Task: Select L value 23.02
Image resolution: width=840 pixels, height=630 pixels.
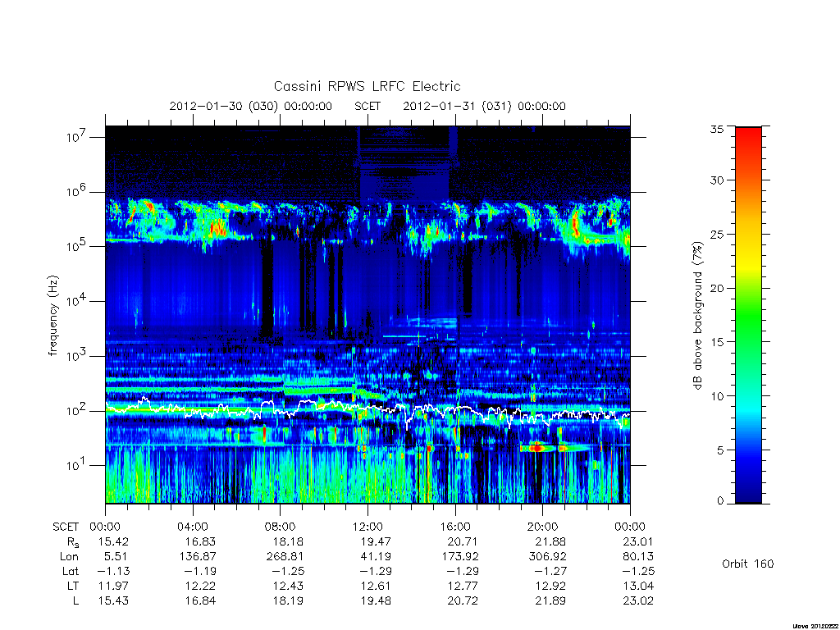Action: pyautogui.click(x=638, y=601)
